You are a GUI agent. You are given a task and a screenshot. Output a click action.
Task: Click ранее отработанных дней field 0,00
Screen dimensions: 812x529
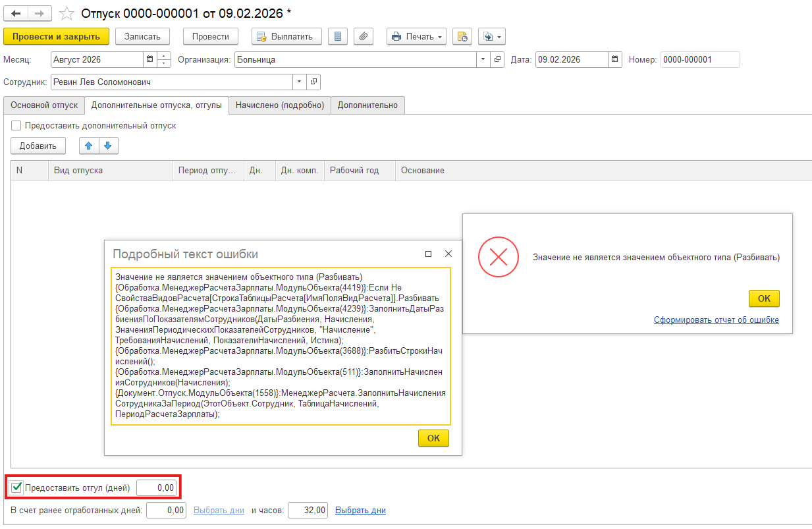[167, 510]
